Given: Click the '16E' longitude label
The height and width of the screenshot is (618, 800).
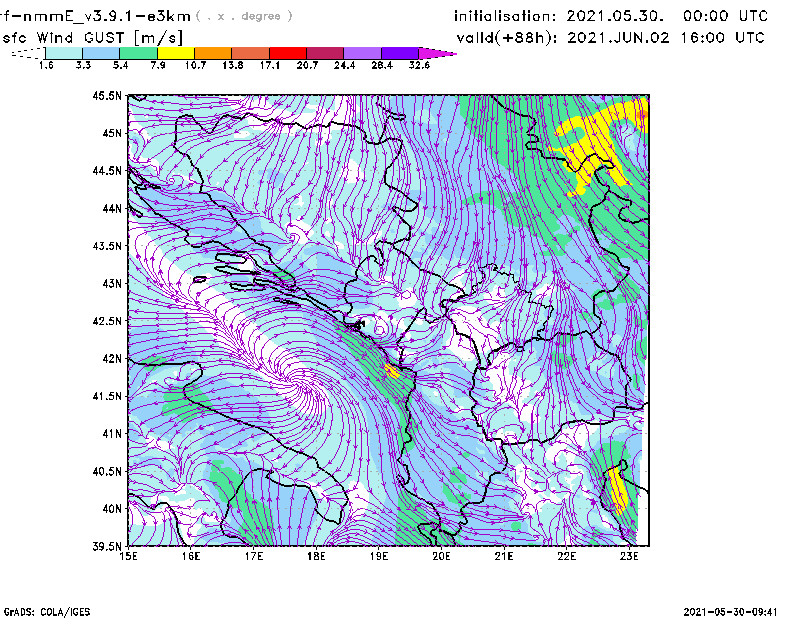Looking at the screenshot, I should click(191, 556).
